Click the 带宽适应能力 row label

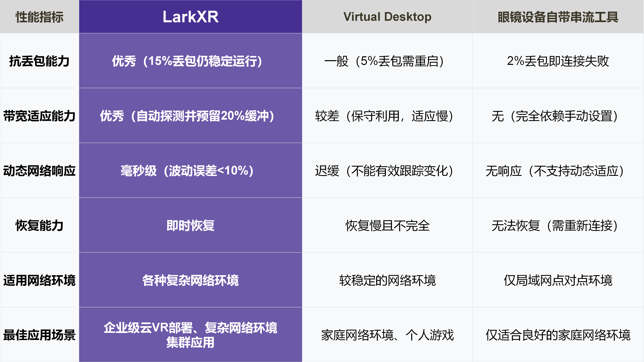pos(40,116)
